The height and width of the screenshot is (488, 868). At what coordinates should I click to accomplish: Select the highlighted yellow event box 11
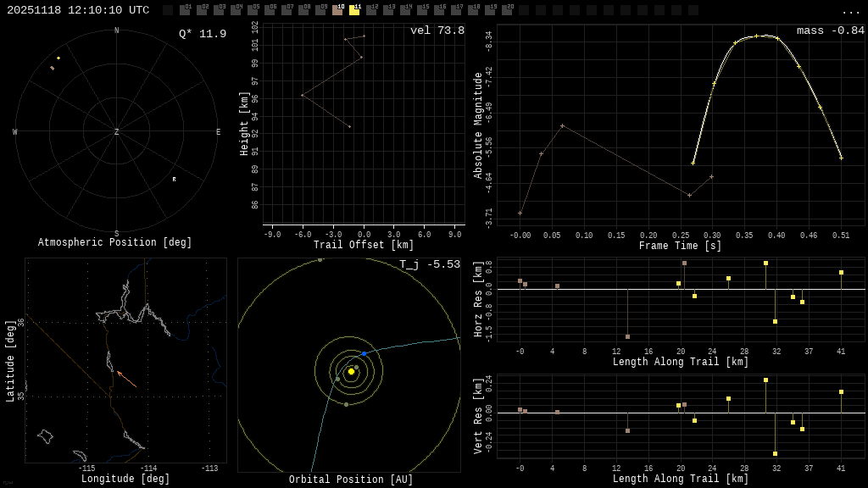(x=354, y=10)
